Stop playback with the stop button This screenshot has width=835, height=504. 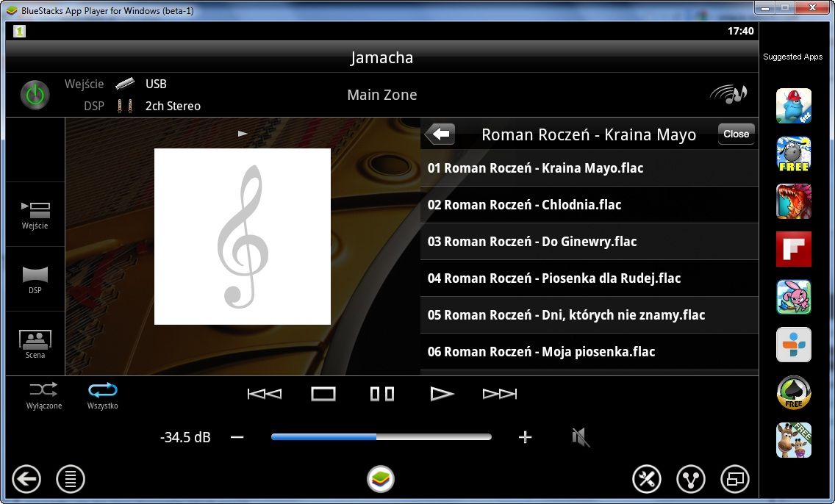point(323,394)
